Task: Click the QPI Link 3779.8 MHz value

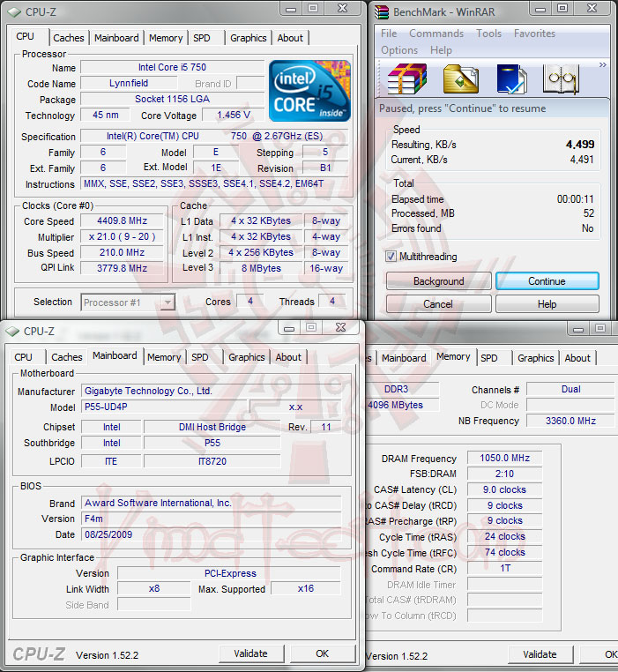Action: 123,268
